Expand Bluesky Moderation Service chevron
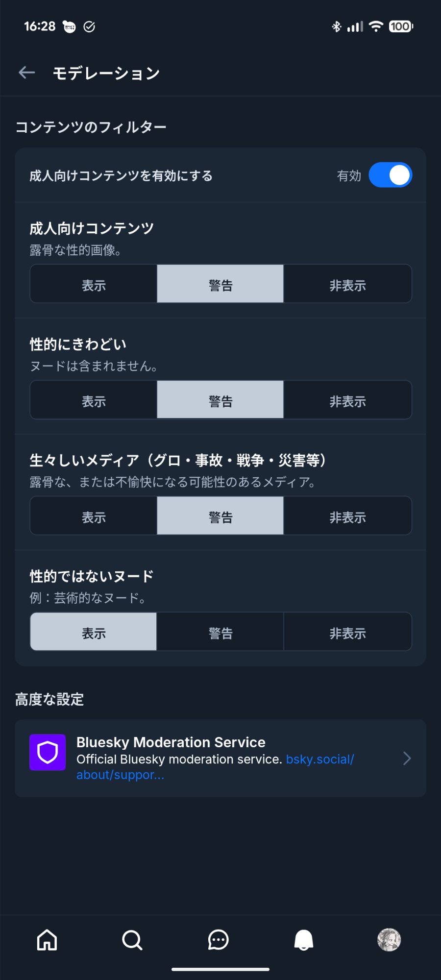 click(x=407, y=759)
